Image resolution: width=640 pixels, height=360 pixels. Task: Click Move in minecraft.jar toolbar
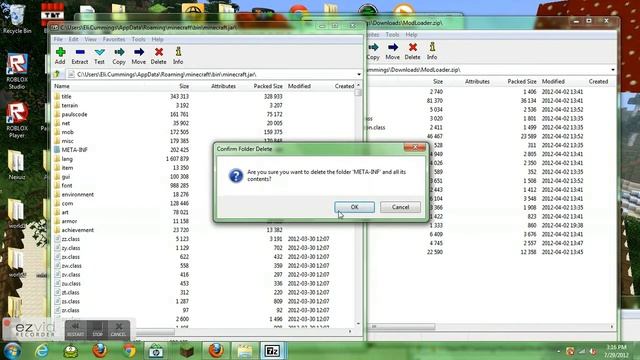[x=138, y=56]
